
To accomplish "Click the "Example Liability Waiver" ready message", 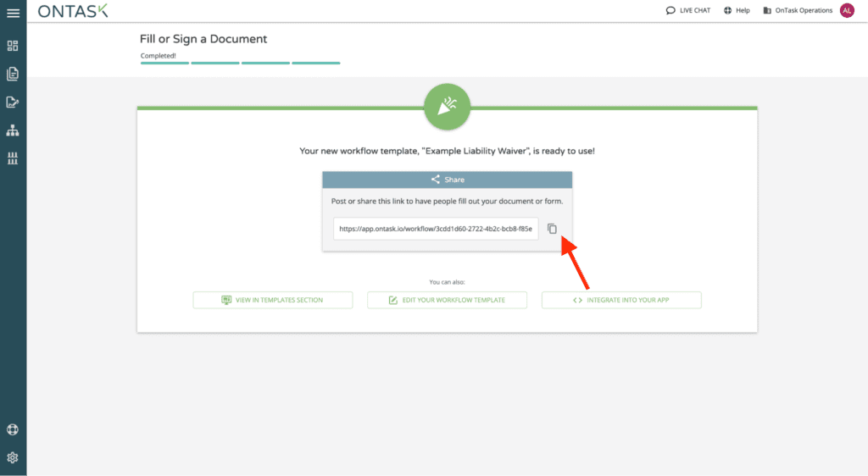I will coord(448,151).
